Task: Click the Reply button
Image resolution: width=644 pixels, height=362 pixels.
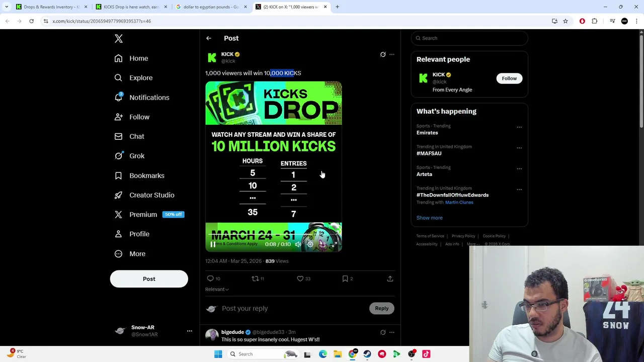Action: point(382,308)
